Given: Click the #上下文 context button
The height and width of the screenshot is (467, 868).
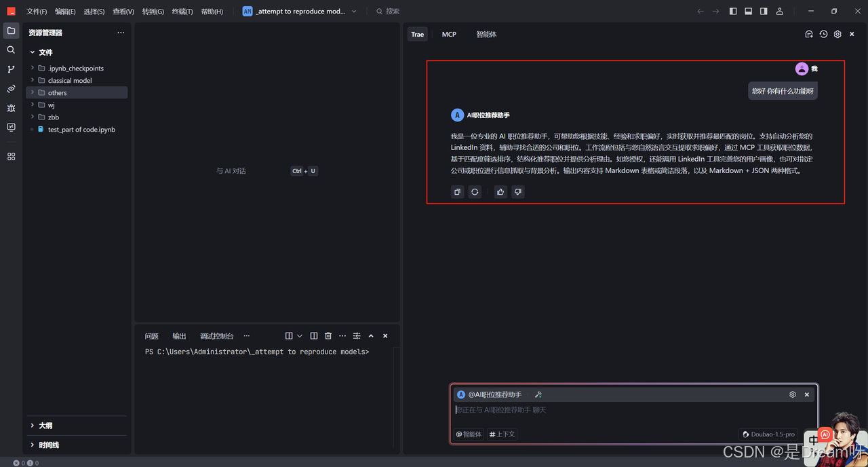Looking at the screenshot, I should 502,434.
